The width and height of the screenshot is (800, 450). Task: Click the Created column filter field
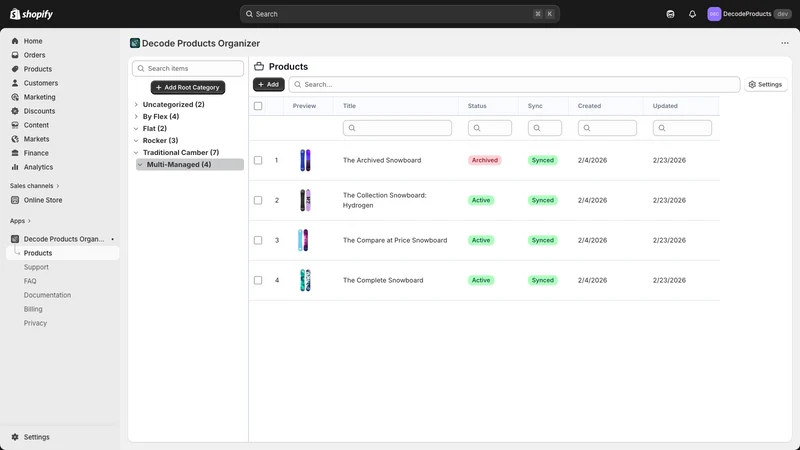607,128
